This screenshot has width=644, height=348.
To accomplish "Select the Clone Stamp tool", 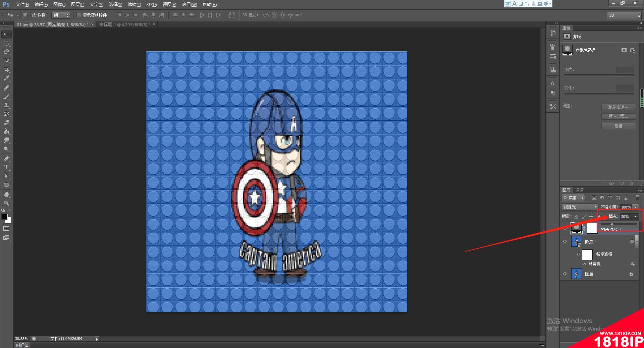I will point(6,105).
